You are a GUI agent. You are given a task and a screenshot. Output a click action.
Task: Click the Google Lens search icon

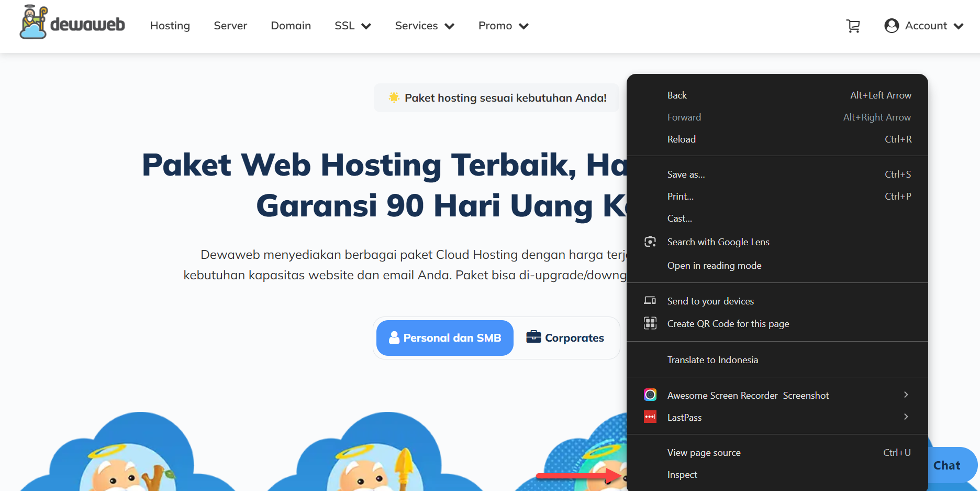[x=650, y=242]
